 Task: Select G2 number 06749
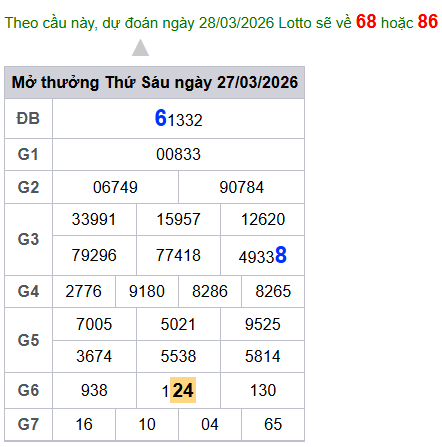(115, 187)
